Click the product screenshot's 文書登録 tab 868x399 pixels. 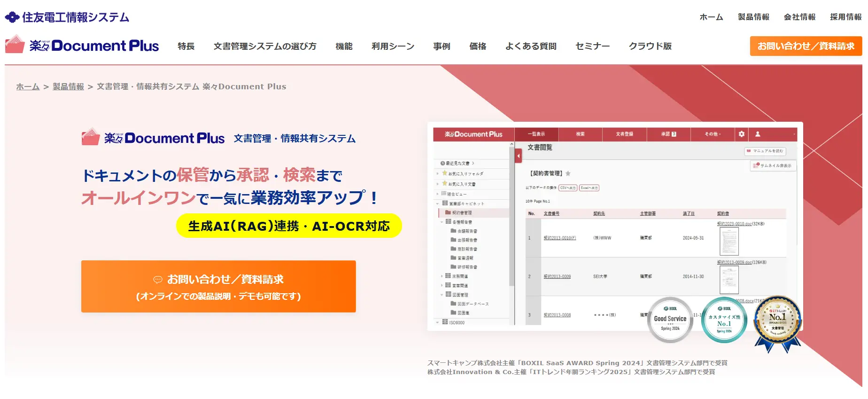(x=625, y=134)
